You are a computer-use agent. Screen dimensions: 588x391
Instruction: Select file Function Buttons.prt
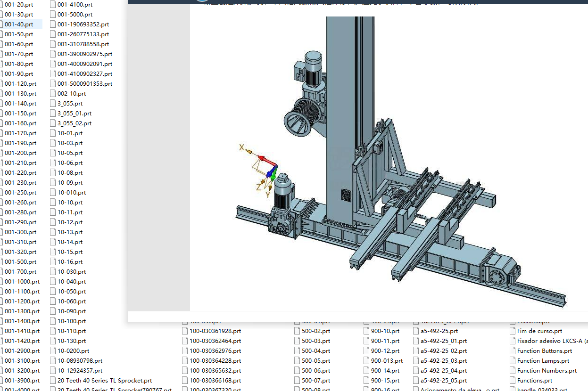point(544,350)
